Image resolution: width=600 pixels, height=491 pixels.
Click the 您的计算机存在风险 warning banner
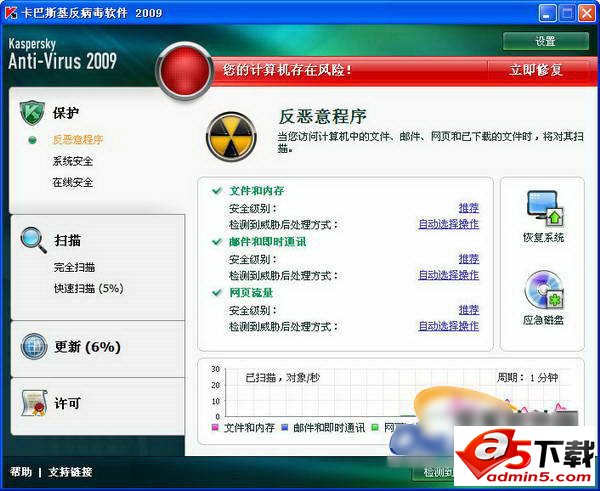tap(287, 70)
